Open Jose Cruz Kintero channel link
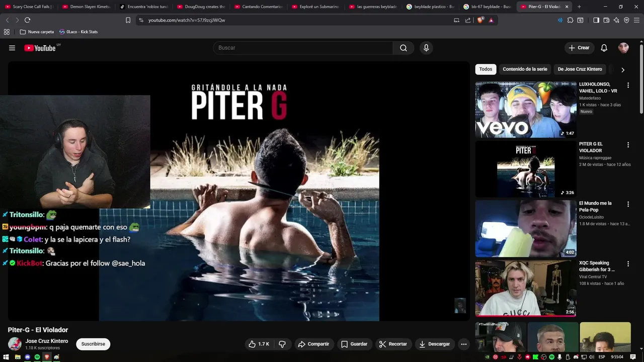This screenshot has width=644, height=362. point(47,341)
